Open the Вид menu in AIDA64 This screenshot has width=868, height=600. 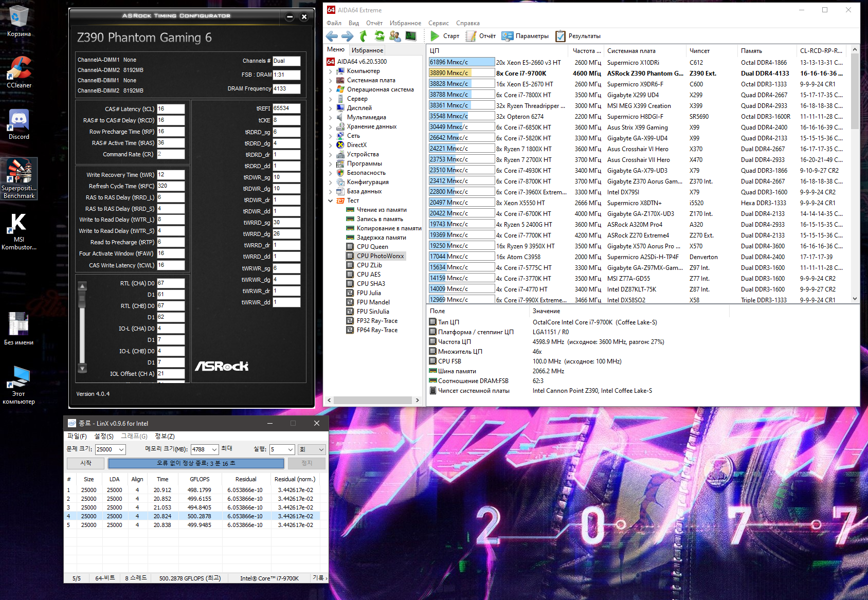pyautogui.click(x=354, y=23)
